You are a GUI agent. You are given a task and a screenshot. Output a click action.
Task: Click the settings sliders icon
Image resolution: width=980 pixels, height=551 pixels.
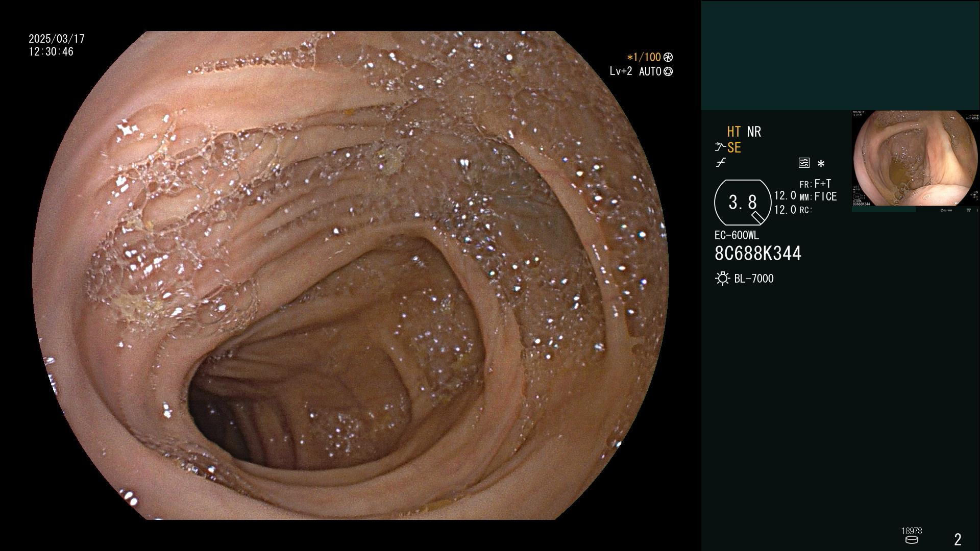(x=804, y=163)
